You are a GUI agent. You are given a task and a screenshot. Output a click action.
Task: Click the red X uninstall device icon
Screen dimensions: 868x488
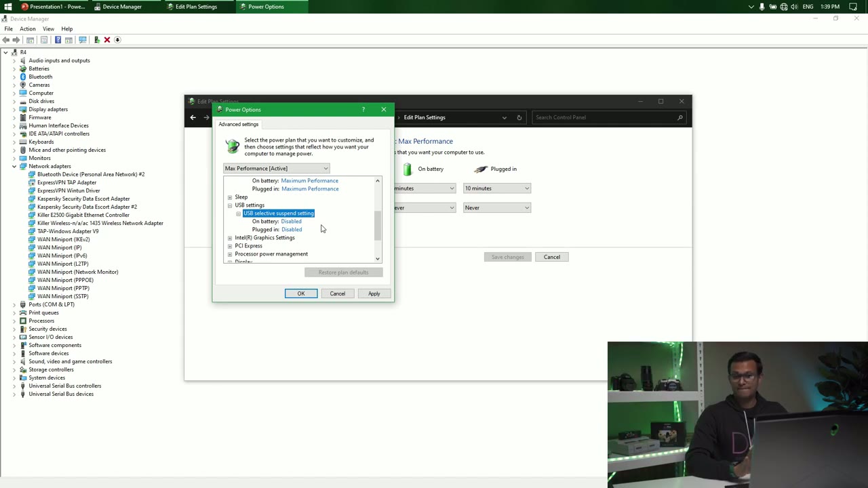point(107,40)
